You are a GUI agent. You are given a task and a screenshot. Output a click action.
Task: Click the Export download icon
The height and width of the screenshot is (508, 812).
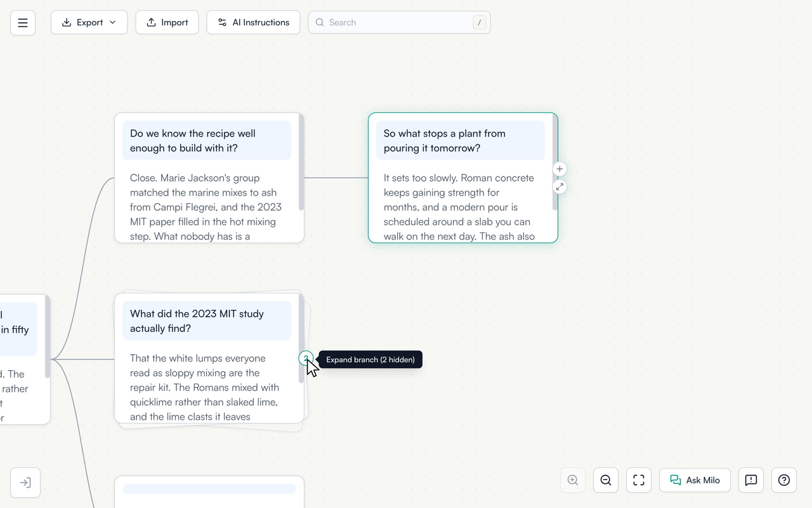(67, 22)
